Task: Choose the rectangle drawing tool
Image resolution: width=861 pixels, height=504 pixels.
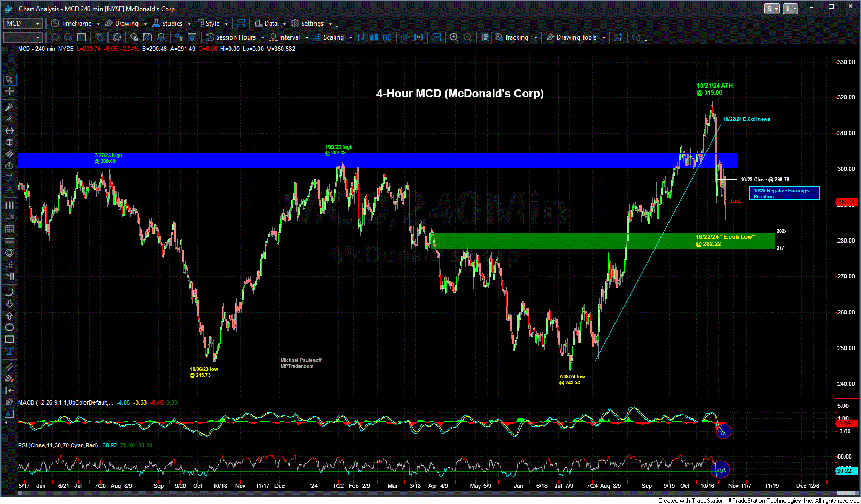Action: point(9,339)
